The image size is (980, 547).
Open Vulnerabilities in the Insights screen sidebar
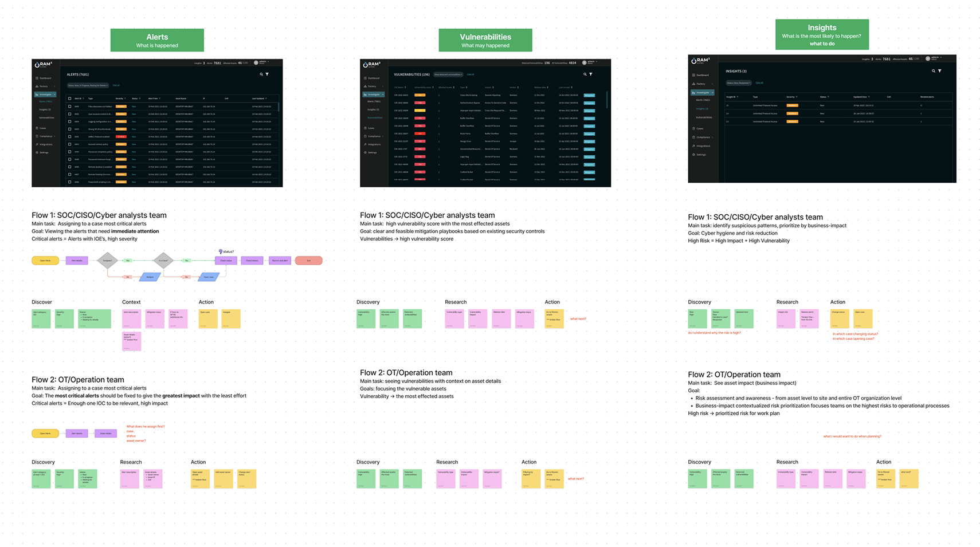pos(704,117)
